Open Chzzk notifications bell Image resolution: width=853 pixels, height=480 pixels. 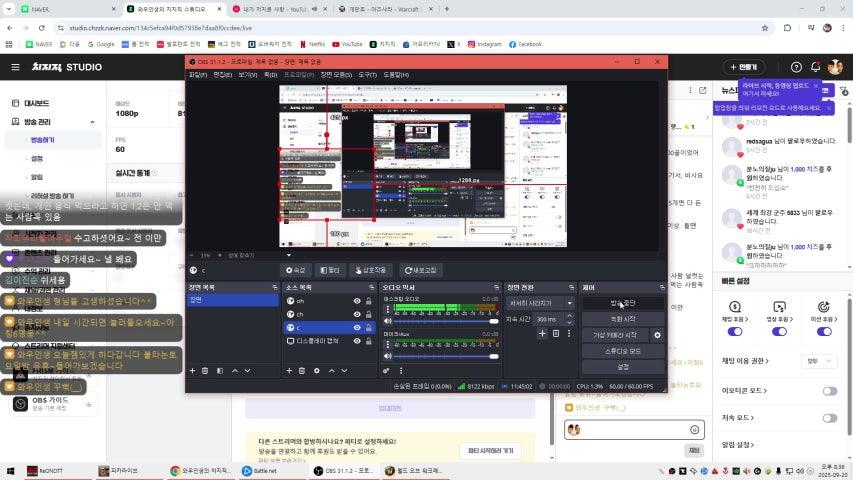pos(815,67)
